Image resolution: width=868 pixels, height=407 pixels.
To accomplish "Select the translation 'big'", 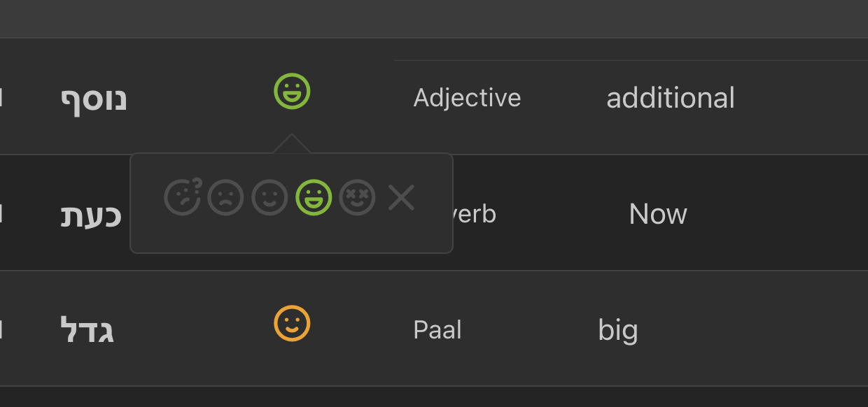I will pyautogui.click(x=617, y=330).
